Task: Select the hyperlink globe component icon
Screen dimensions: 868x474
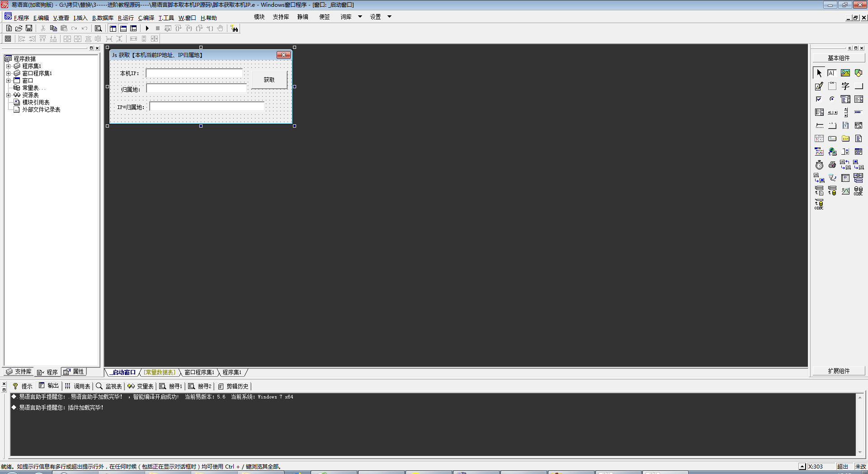Action: coord(832,152)
